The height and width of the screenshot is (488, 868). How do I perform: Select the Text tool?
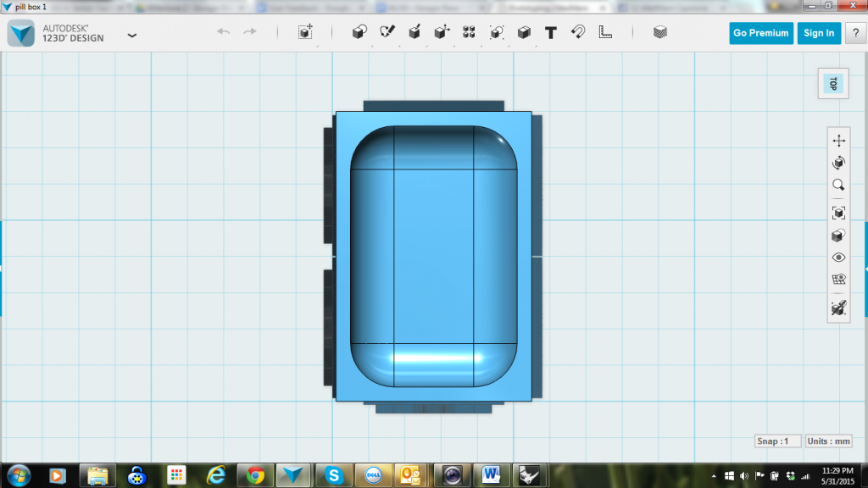[x=550, y=33]
